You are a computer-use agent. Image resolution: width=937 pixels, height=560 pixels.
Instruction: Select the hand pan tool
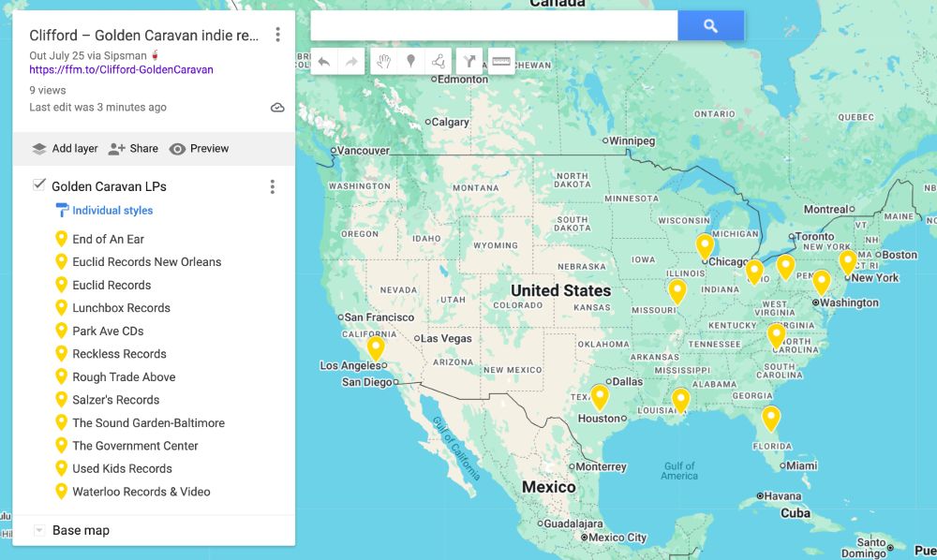tap(383, 62)
